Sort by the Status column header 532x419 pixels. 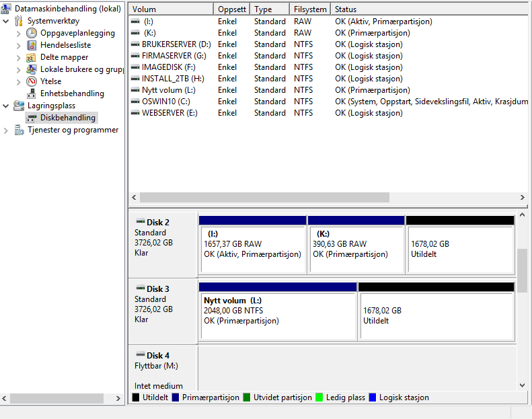click(x=429, y=9)
